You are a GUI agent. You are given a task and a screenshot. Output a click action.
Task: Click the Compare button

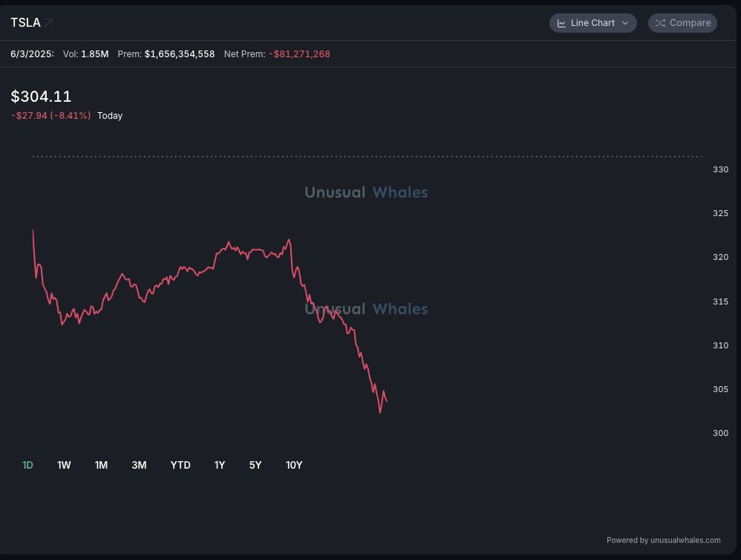(x=682, y=23)
